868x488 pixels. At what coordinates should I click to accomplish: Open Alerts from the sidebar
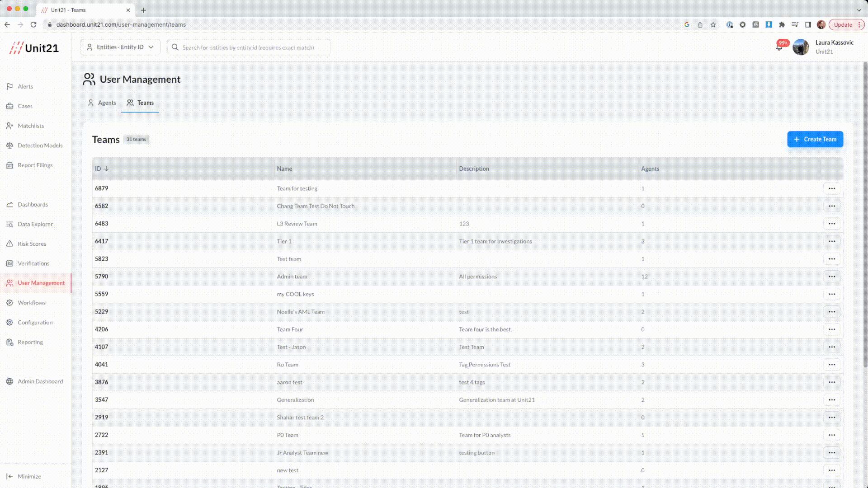(x=25, y=86)
